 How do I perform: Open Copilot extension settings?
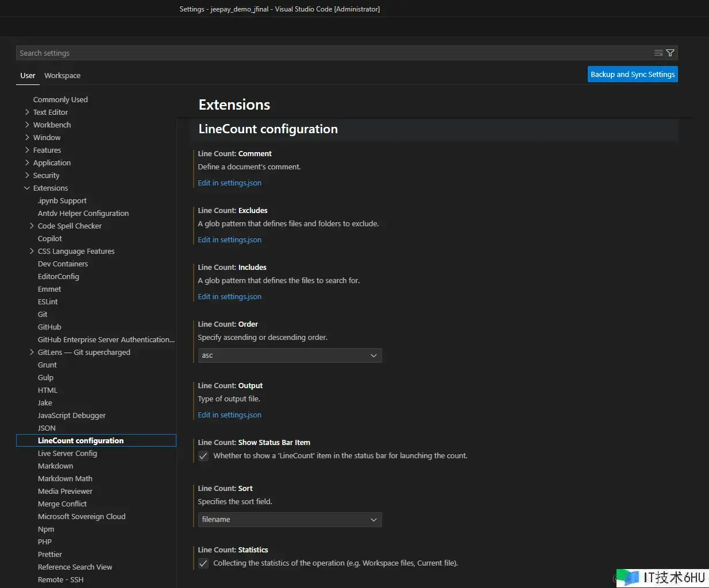50,238
